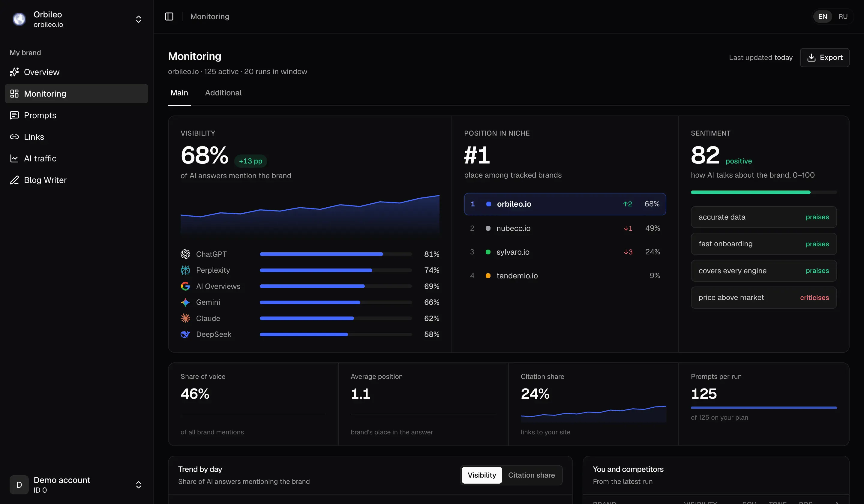This screenshot has width=864, height=504.
Task: Toggle the sidebar panel icon
Action: [169, 16]
